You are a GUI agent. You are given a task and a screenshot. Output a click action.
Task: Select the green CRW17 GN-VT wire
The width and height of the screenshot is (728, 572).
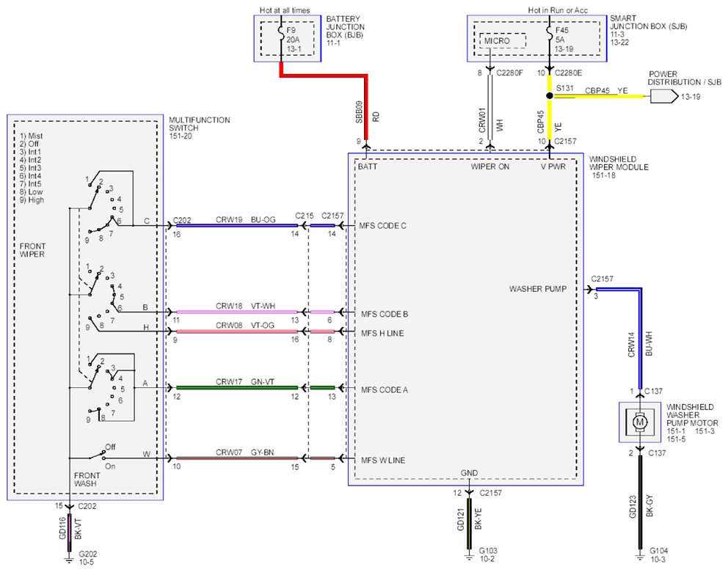click(237, 387)
